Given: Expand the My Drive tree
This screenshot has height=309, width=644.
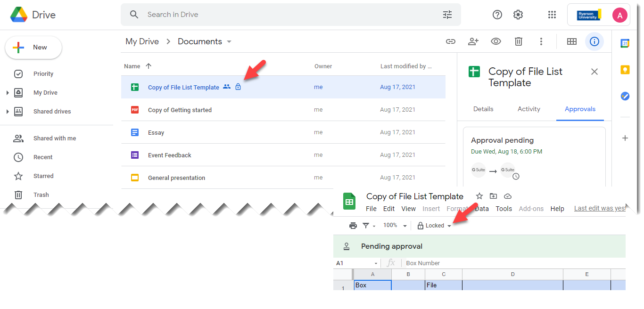Looking at the screenshot, I should click(8, 93).
